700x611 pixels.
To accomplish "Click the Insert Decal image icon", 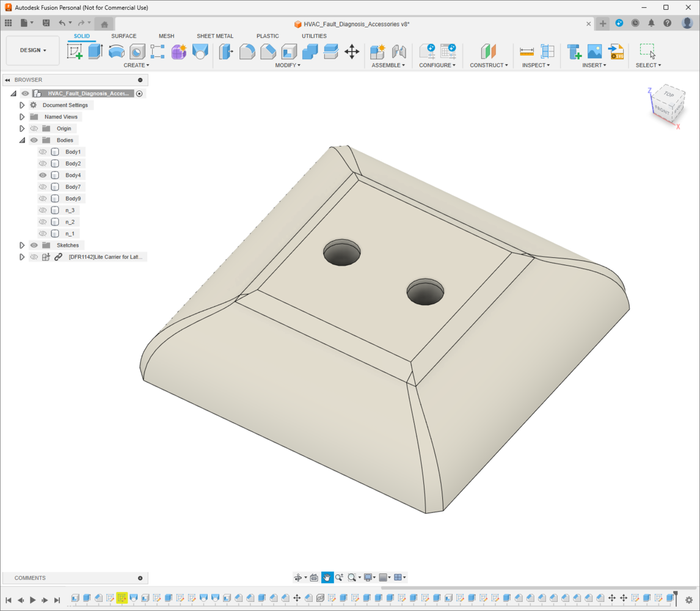I will click(595, 52).
